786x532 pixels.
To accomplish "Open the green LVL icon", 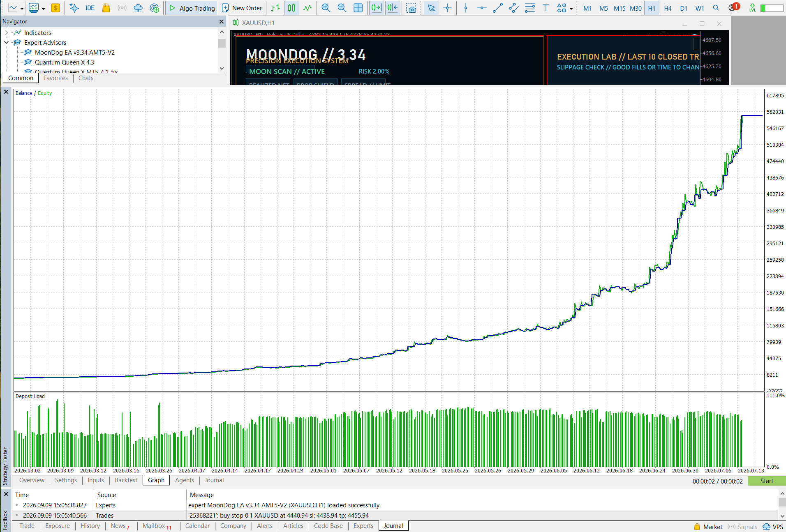I will [x=752, y=8].
